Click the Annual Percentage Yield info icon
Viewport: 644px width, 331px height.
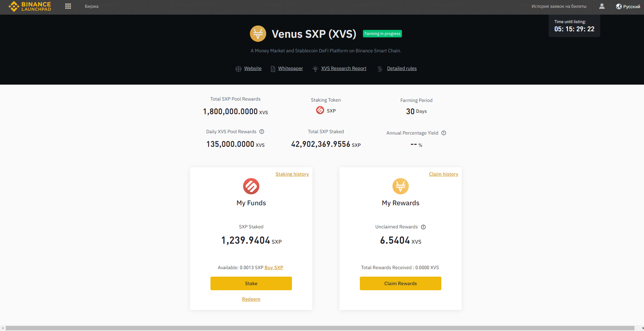click(444, 133)
